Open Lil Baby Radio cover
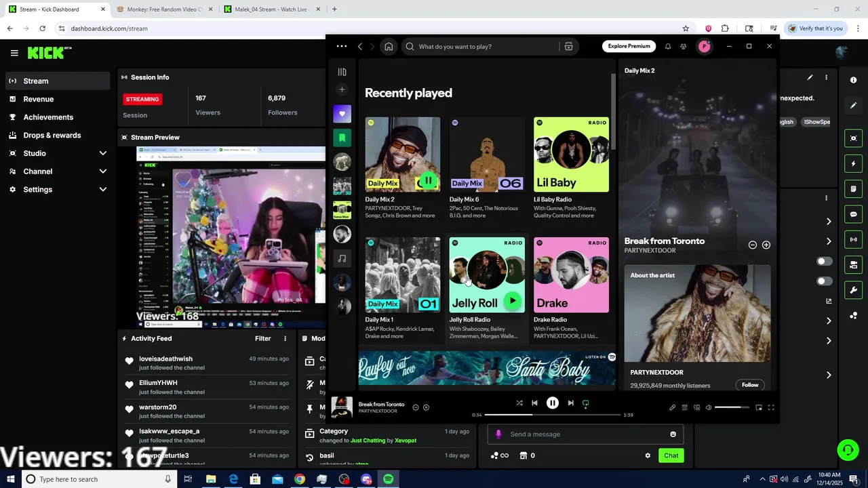The width and height of the screenshot is (868, 488). pos(571,155)
